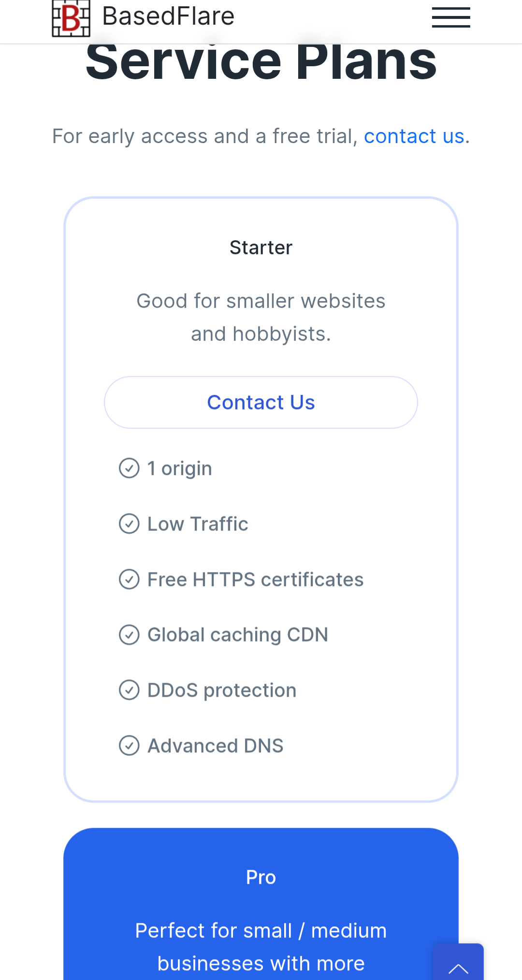This screenshot has width=522, height=980.
Task: Click check icon next to Advanced DNS
Action: pos(129,746)
